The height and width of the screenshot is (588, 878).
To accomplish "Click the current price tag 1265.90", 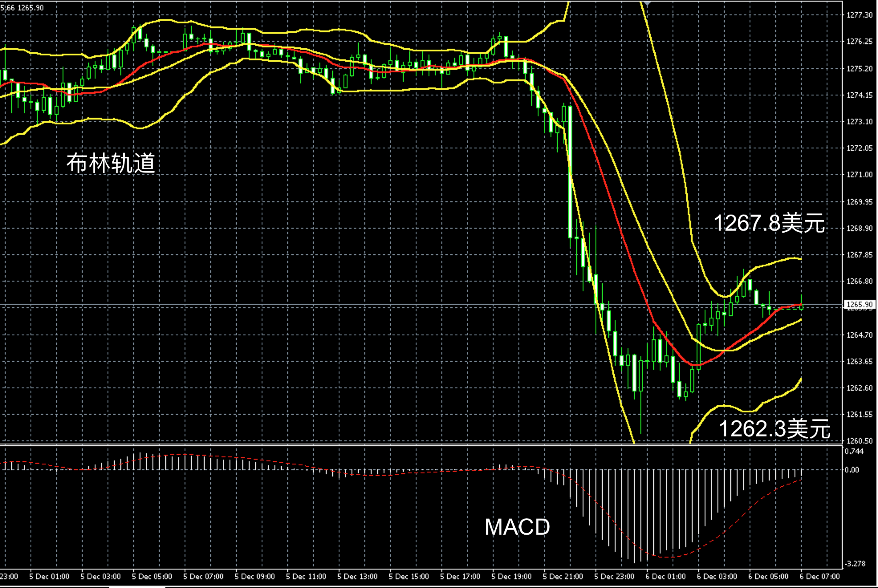I will [859, 305].
